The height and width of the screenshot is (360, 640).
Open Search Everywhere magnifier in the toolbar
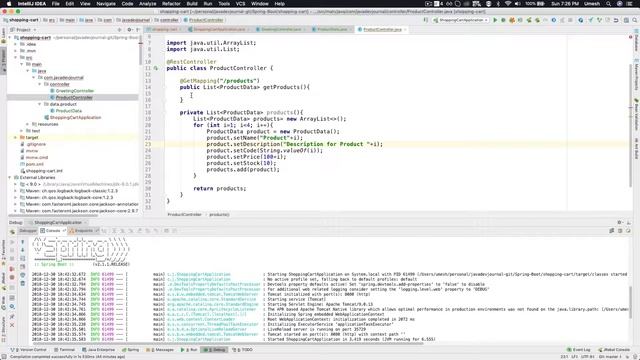(x=635, y=20)
